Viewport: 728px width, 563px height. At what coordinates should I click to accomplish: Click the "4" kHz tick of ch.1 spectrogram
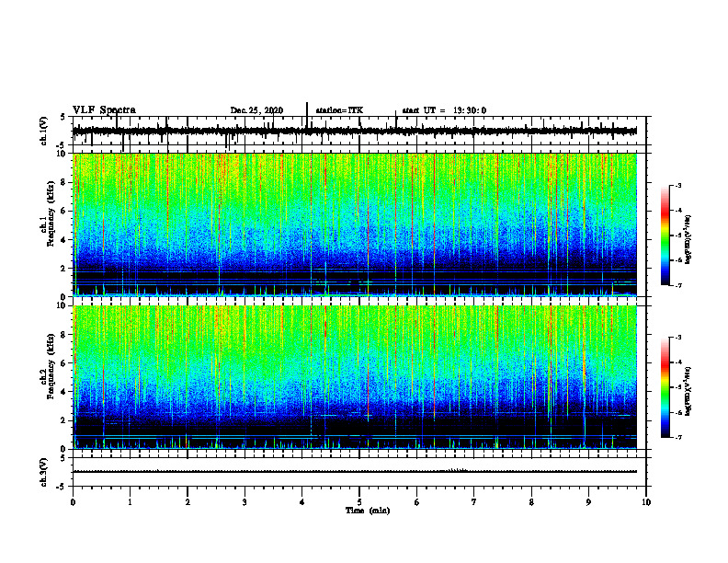pyautogui.click(x=64, y=240)
